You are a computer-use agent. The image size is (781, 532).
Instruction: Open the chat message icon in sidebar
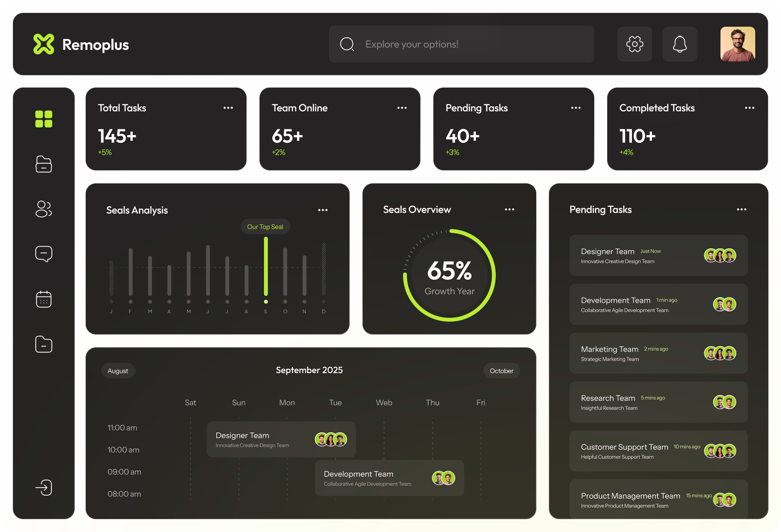pyautogui.click(x=44, y=254)
